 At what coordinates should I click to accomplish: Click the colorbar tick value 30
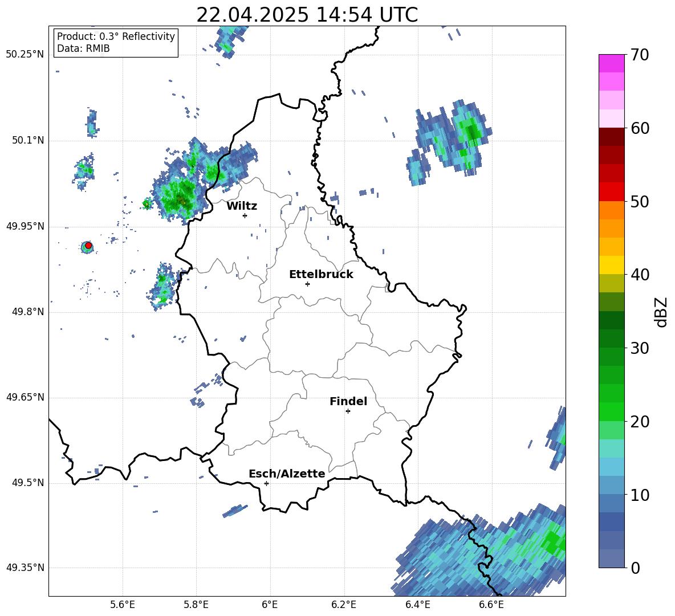click(x=640, y=348)
